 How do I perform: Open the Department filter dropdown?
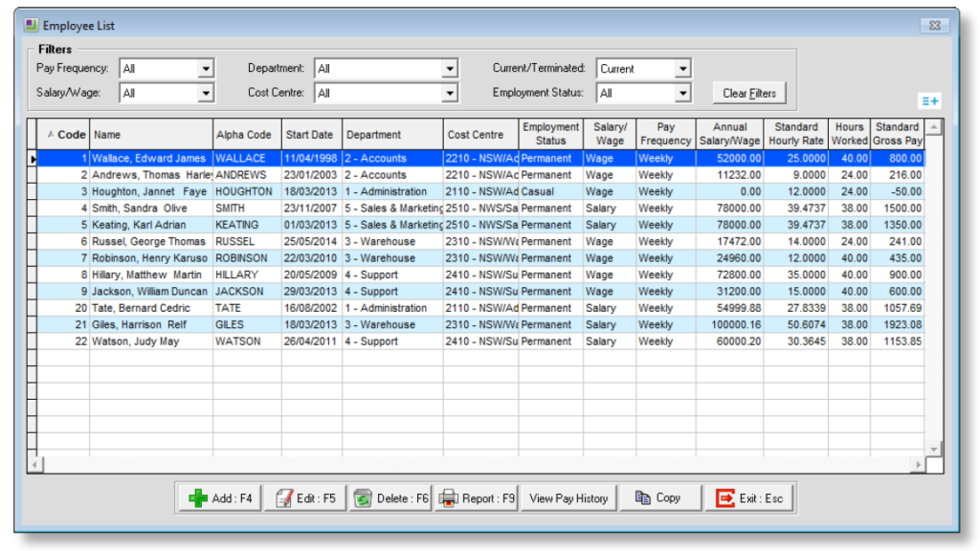click(449, 68)
